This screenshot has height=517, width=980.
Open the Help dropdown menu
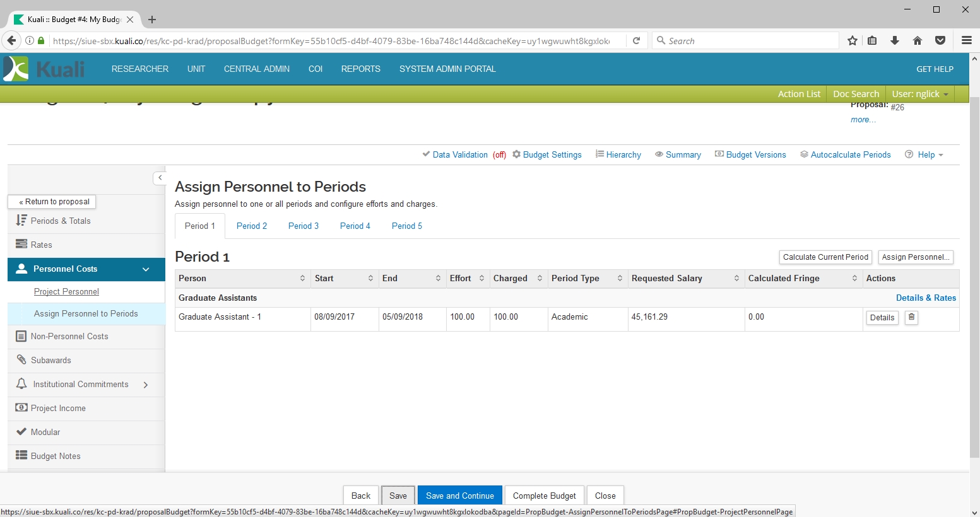pos(925,155)
